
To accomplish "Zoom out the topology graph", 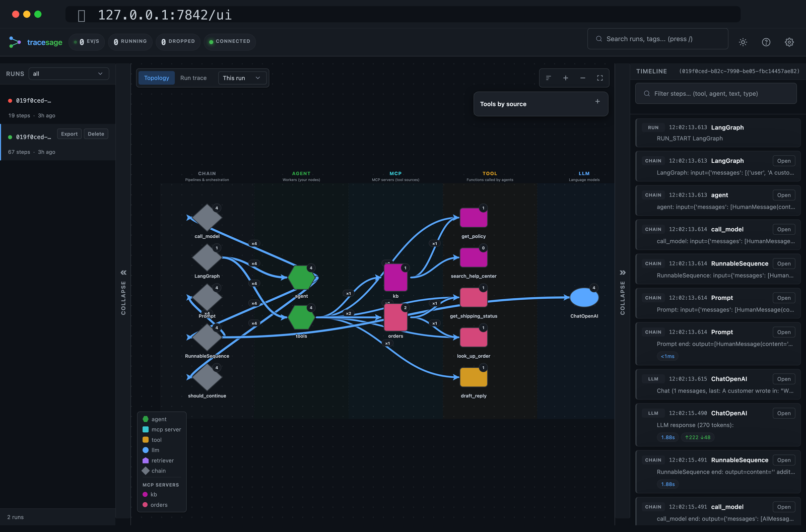I will click(x=583, y=78).
